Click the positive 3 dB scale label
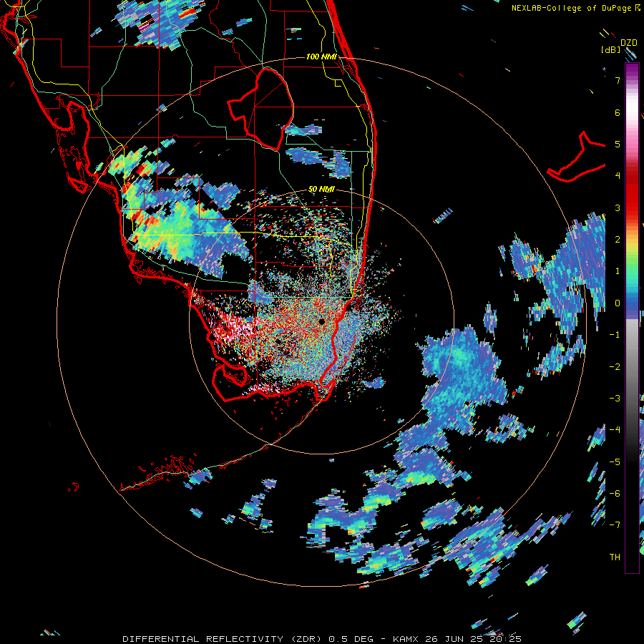This screenshot has width=644, height=644. click(x=618, y=208)
